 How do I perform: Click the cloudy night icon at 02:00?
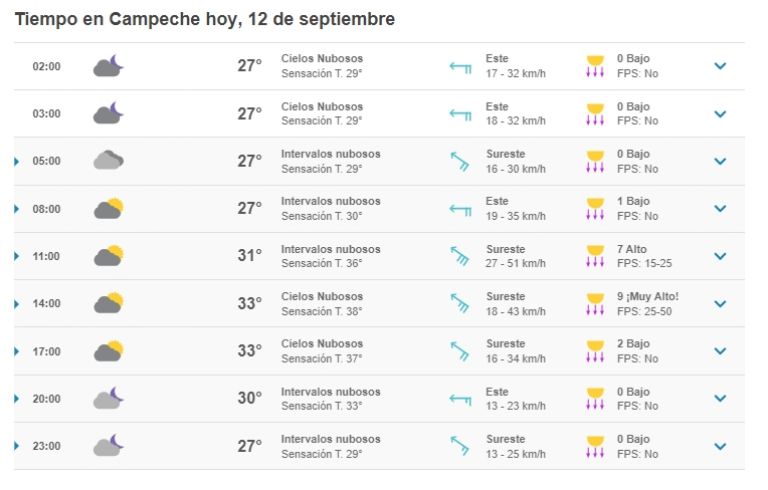coord(108,66)
